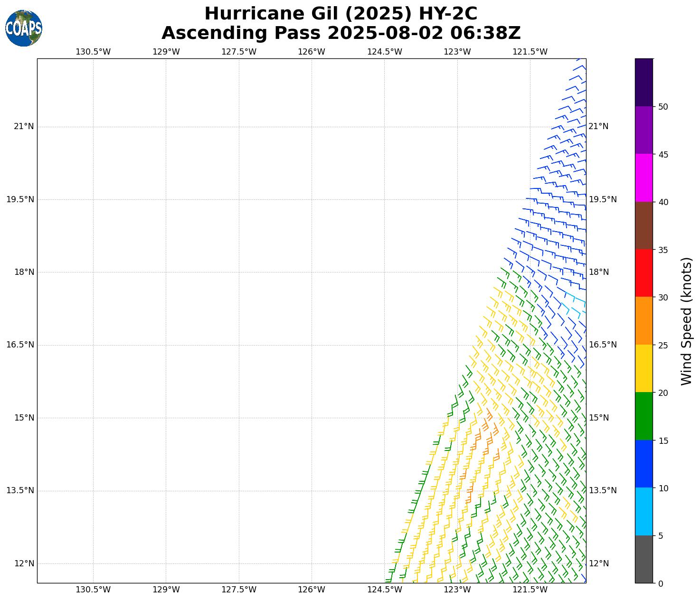Click the COAPS globe logo
The height and width of the screenshot is (600, 700).
click(24, 28)
